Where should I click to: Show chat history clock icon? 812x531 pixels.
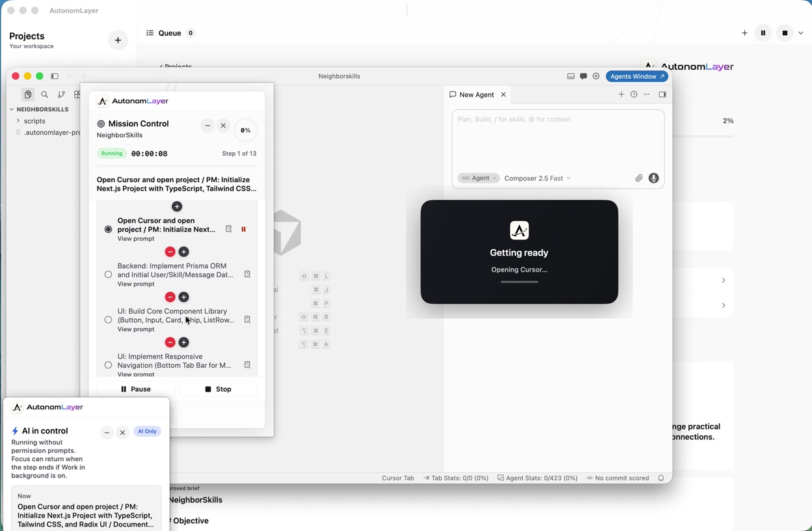coord(634,94)
